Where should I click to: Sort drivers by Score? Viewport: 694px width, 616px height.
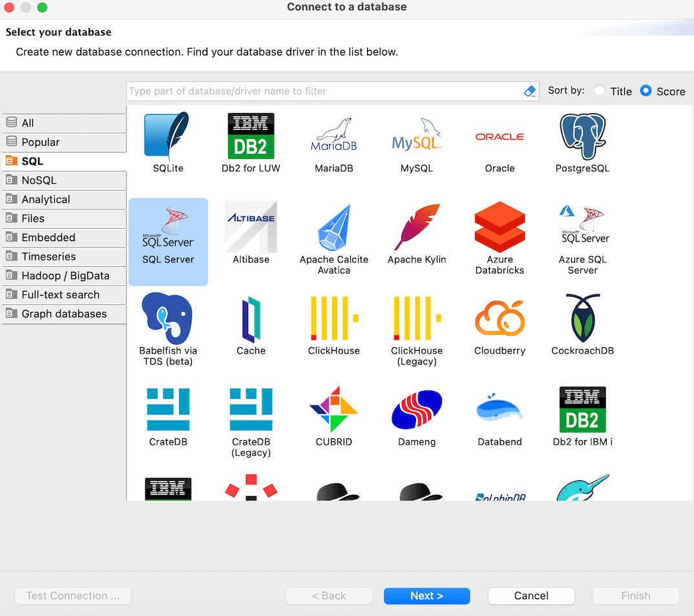click(x=646, y=91)
